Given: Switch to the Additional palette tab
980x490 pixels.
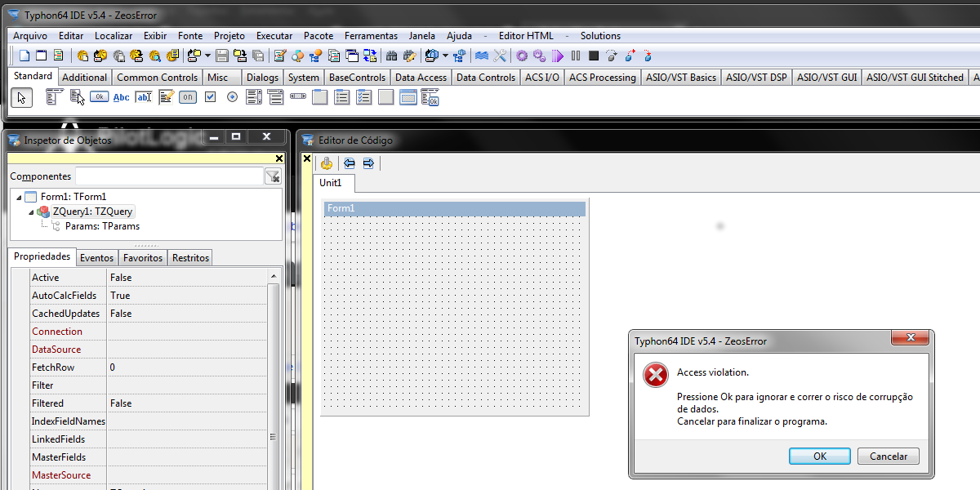Looking at the screenshot, I should (85, 78).
